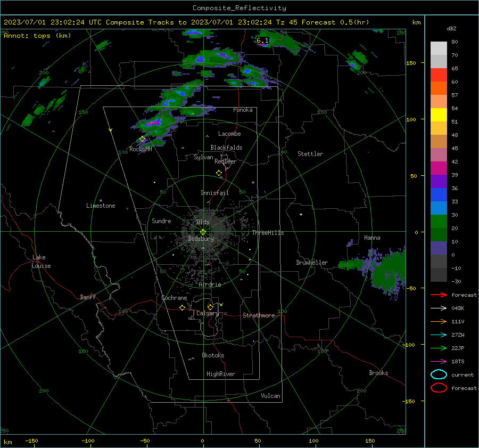479x448 pixels.
Task: Select the Cochrane city label
Action: (174, 298)
